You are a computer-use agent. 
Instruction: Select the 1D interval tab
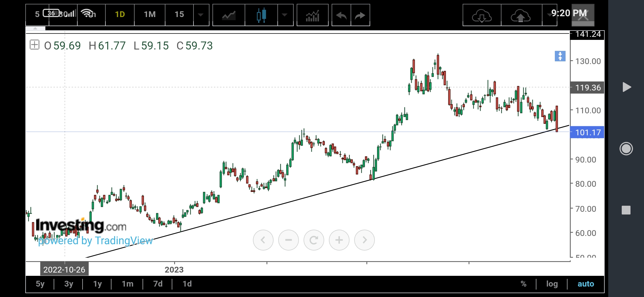click(x=120, y=14)
